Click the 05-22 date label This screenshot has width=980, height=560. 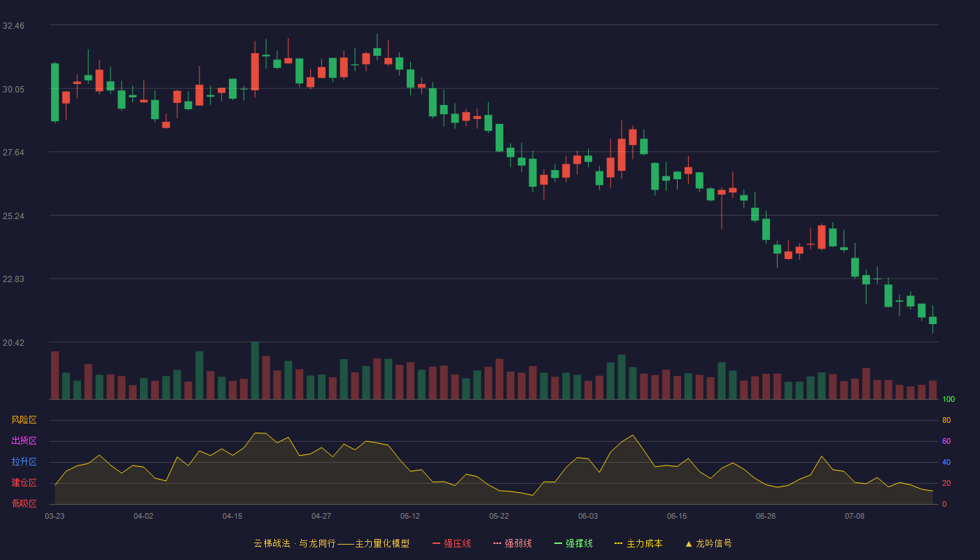pyautogui.click(x=499, y=516)
